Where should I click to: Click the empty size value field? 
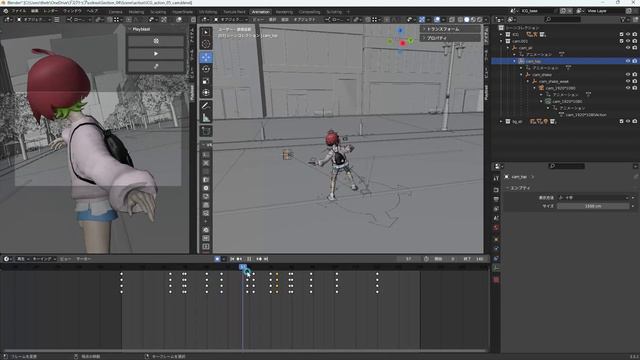pyautogui.click(x=593, y=206)
